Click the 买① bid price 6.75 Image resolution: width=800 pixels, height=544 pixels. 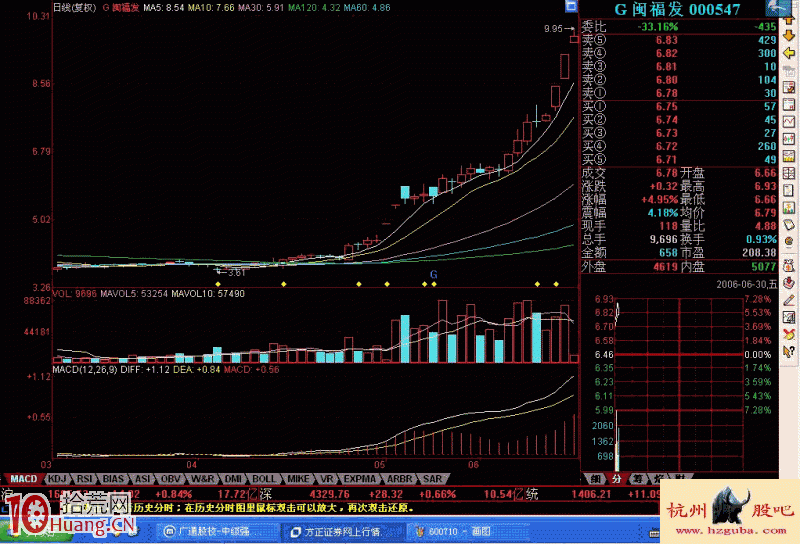tap(666, 106)
